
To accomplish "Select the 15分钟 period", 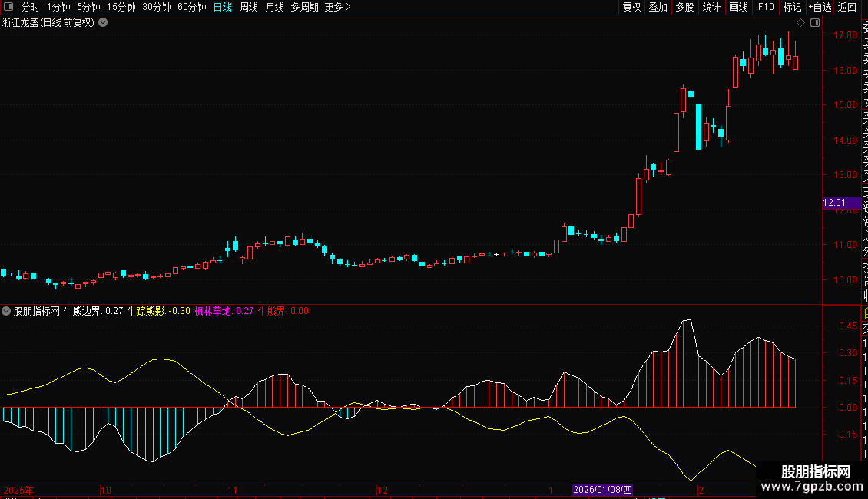I will click(121, 7).
